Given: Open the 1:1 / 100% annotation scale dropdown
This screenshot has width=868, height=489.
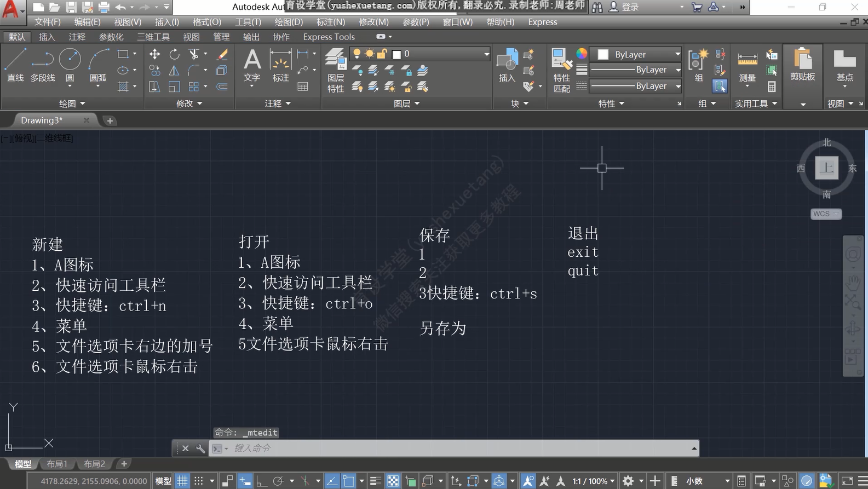Looking at the screenshot, I should click(x=594, y=481).
